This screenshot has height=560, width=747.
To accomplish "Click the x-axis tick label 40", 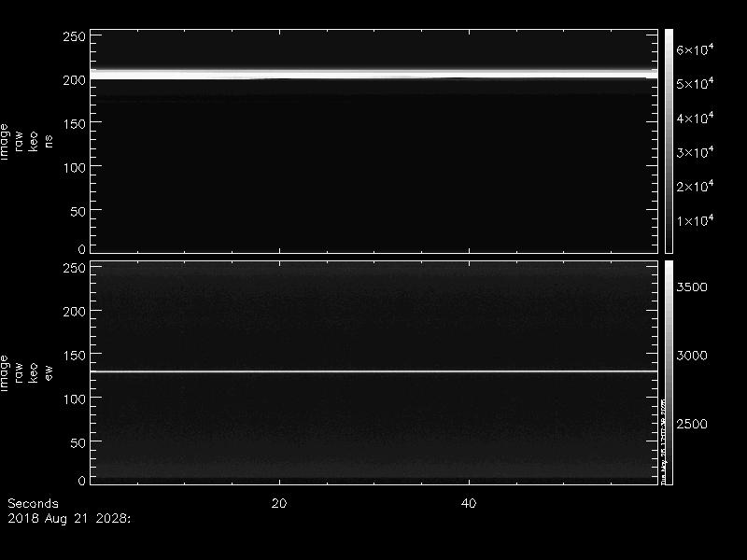I will coord(469,503).
